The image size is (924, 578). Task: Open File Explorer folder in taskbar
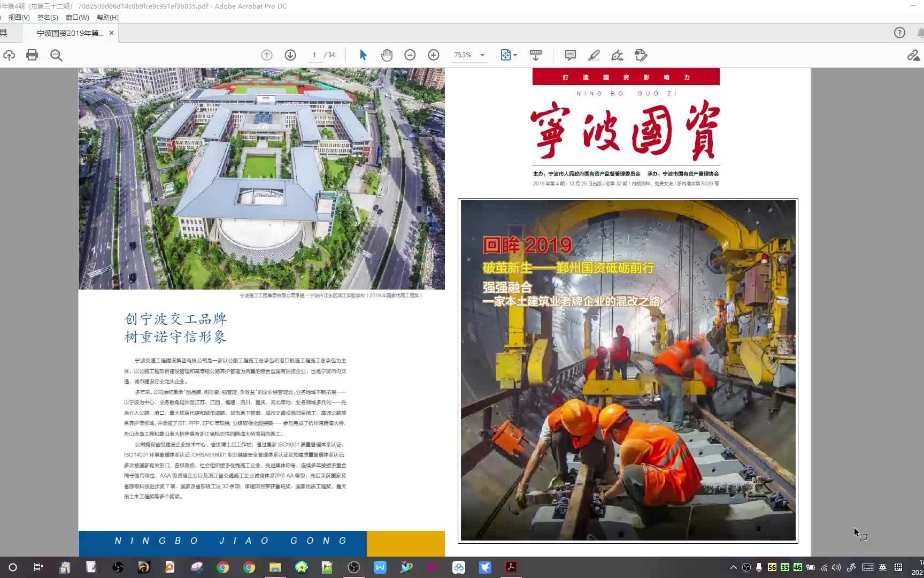pos(275,567)
